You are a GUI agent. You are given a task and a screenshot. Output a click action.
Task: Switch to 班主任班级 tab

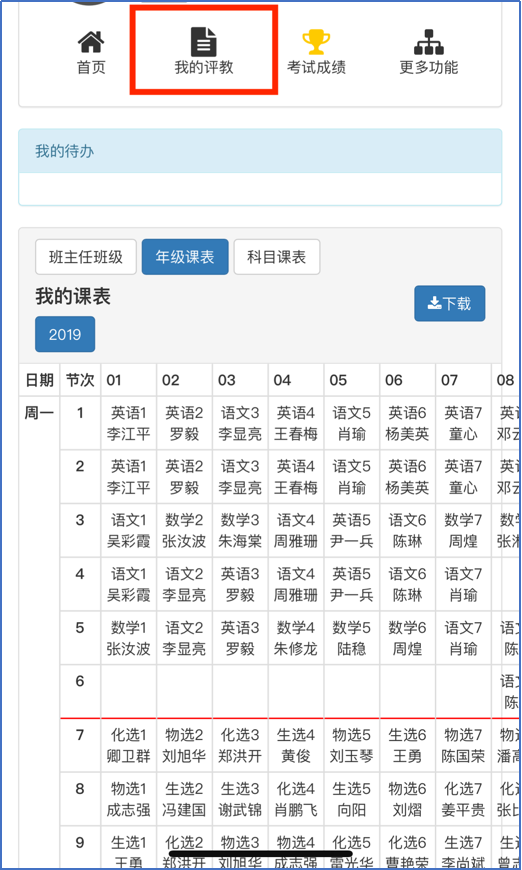pyautogui.click(x=86, y=257)
